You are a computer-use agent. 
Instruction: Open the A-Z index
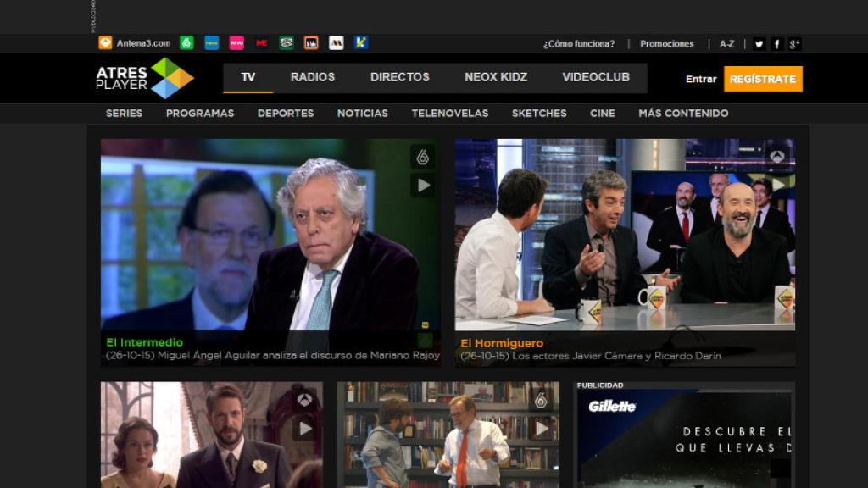coord(726,43)
